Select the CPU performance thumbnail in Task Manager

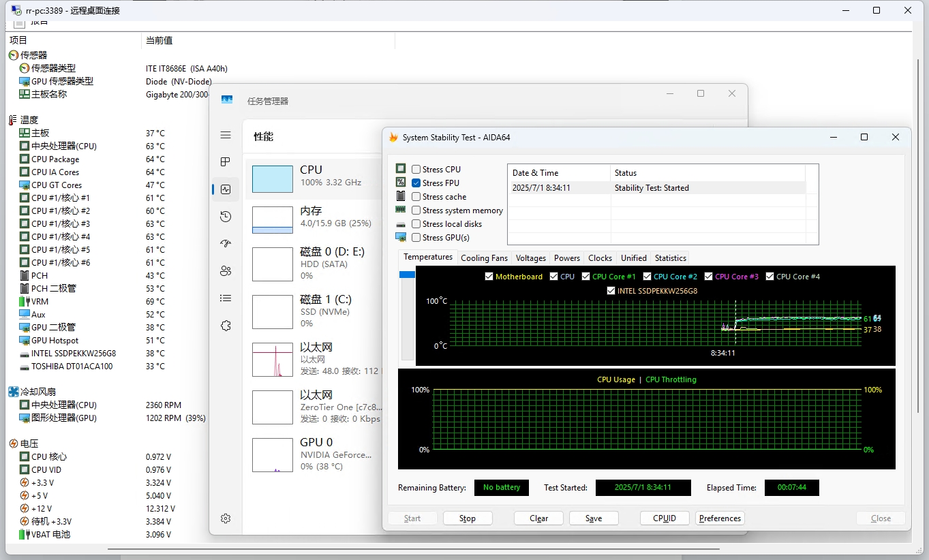[273, 178]
